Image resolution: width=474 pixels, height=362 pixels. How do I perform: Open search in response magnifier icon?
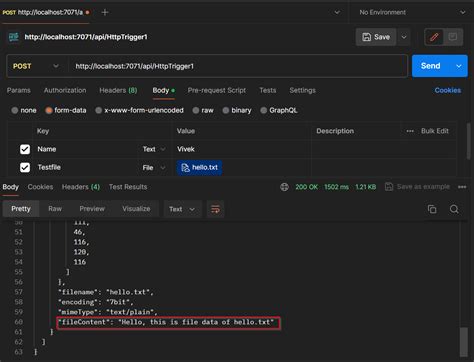454,209
